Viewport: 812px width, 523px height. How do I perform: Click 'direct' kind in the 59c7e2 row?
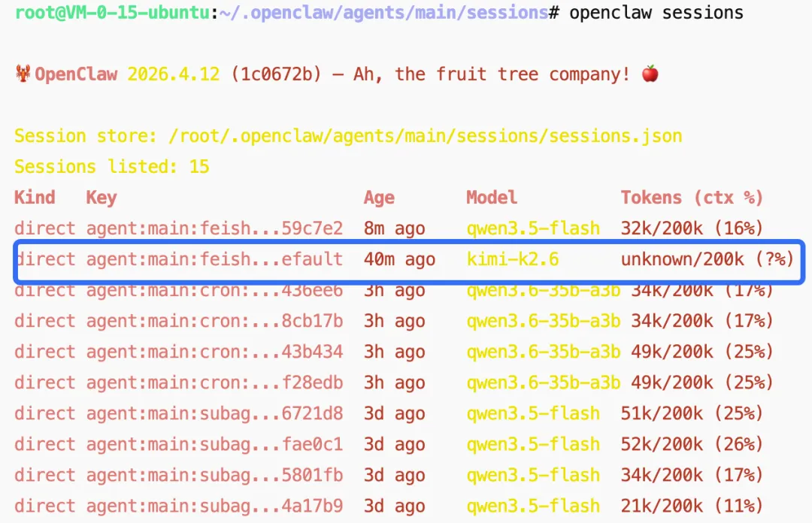click(45, 228)
